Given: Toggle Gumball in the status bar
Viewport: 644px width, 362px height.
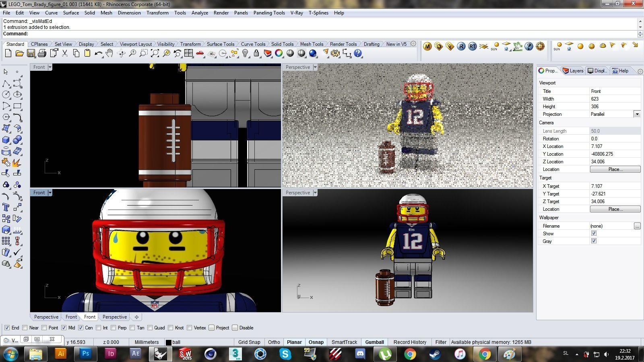Looking at the screenshot, I should click(374, 342).
